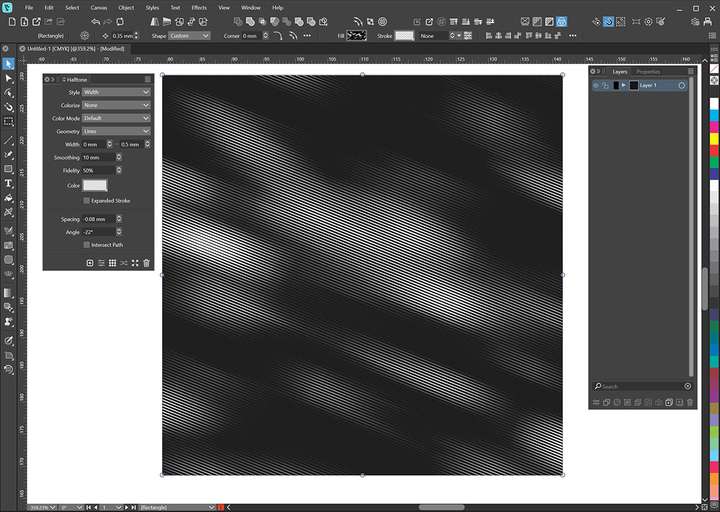Viewport: 720px width, 512px height.
Task: Select the Pointer selection tool
Action: click(x=8, y=64)
